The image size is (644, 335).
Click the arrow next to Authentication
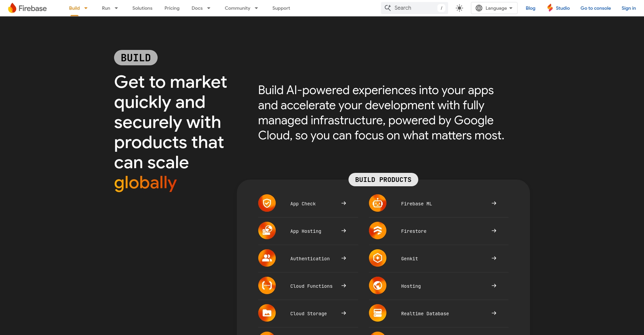pos(344,258)
